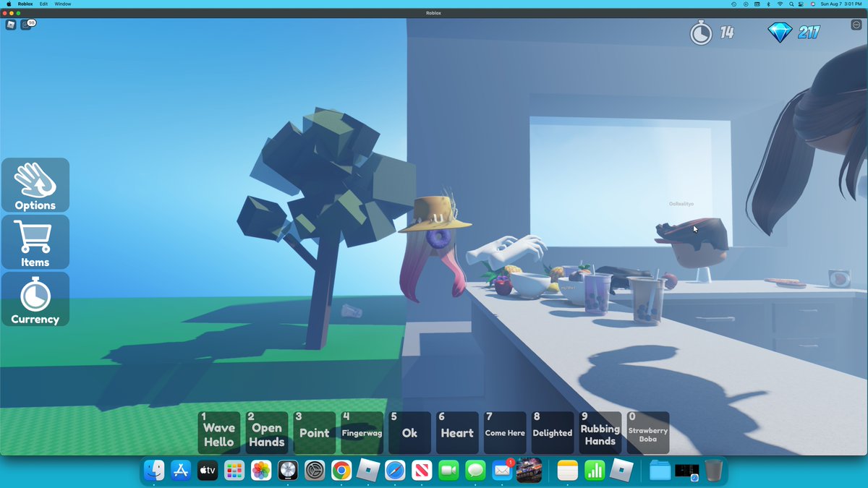The width and height of the screenshot is (868, 488).
Task: Select hotbar slot 2 Open Hands
Action: (266, 432)
